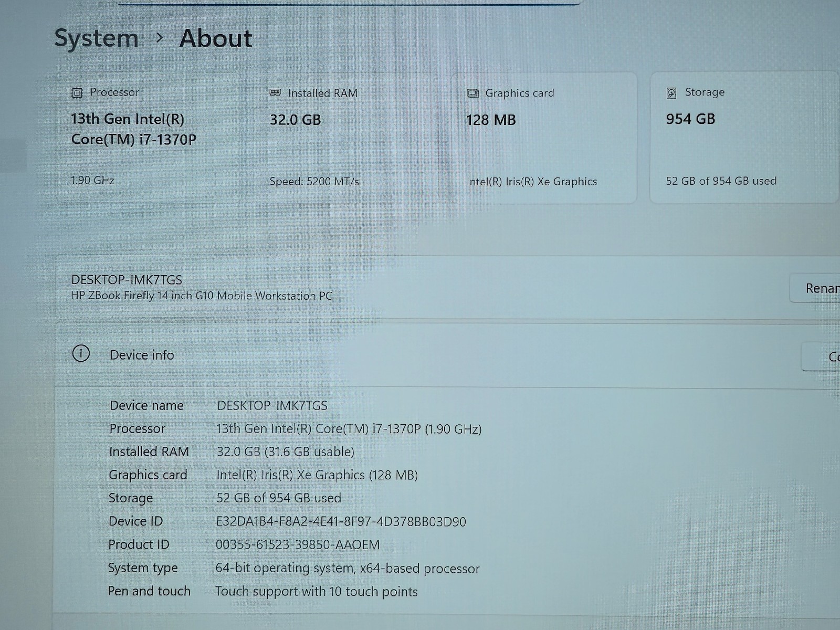Screen dimensions: 840x630
Task: Select '128 MB' in Graphics card tile
Action: click(x=491, y=120)
